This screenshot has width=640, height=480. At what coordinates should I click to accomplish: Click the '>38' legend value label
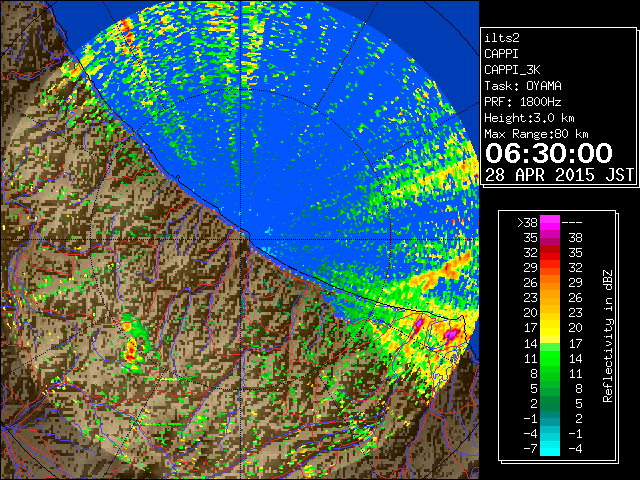point(527,222)
